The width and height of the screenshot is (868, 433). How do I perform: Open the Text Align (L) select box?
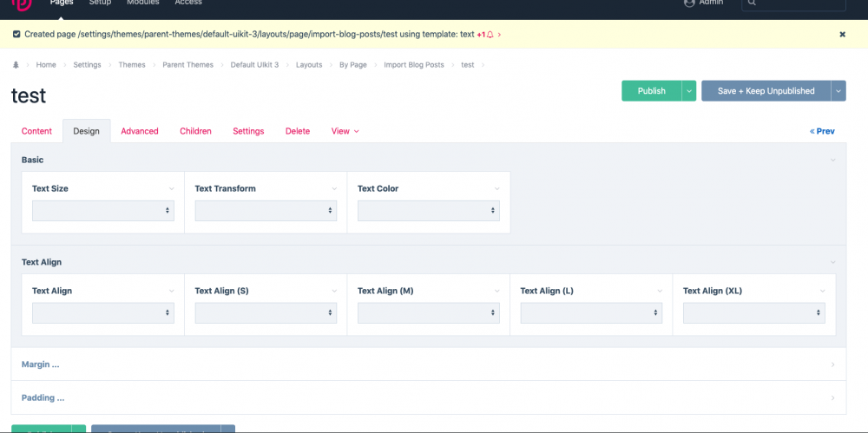591,313
